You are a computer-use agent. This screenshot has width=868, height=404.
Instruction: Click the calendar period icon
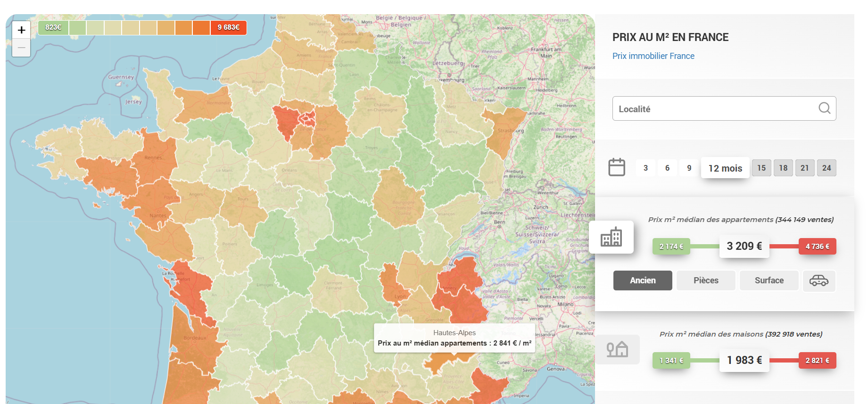(617, 167)
